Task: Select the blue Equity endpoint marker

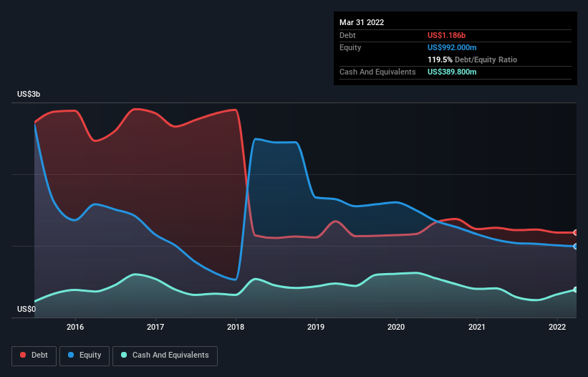Action: click(576, 247)
